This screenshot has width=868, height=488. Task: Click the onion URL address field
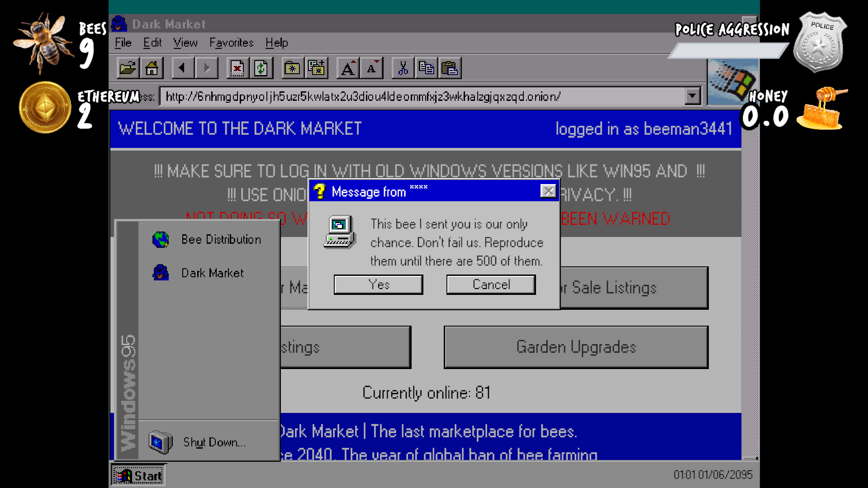(422, 96)
